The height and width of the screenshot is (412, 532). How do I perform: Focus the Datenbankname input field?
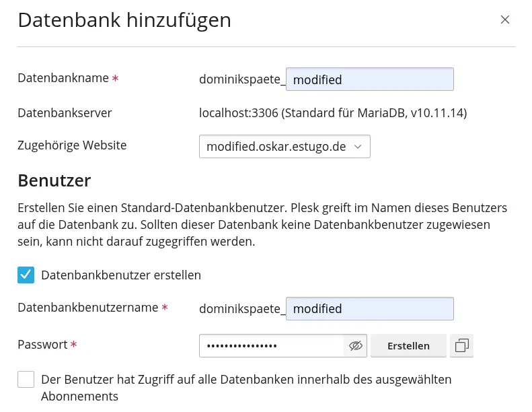[369, 79]
